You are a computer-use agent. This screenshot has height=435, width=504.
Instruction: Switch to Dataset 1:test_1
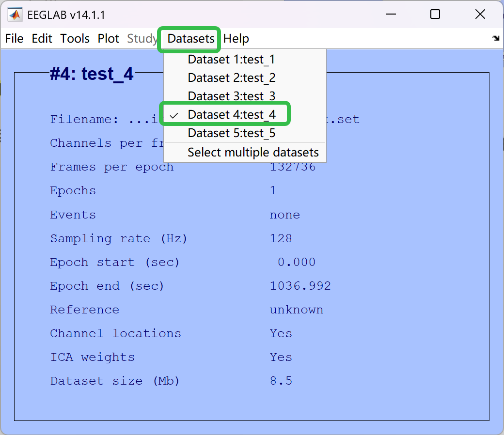[245, 60]
